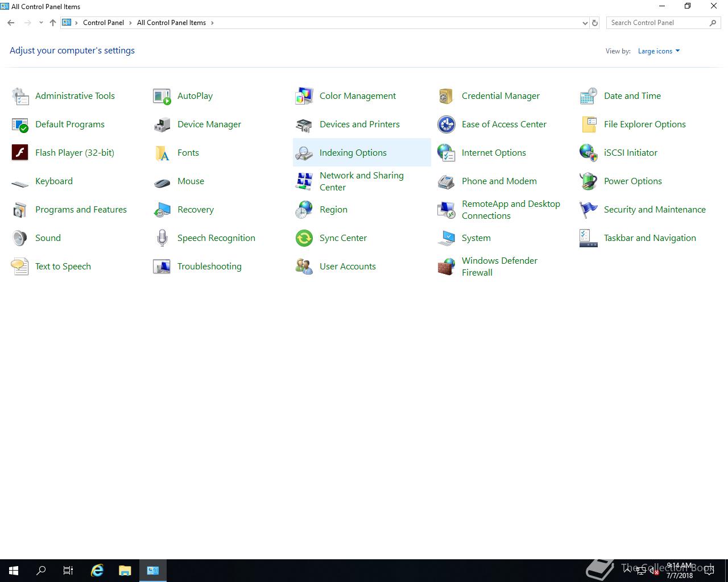Open the Color Management icon
The width and height of the screenshot is (728, 582).
click(304, 96)
